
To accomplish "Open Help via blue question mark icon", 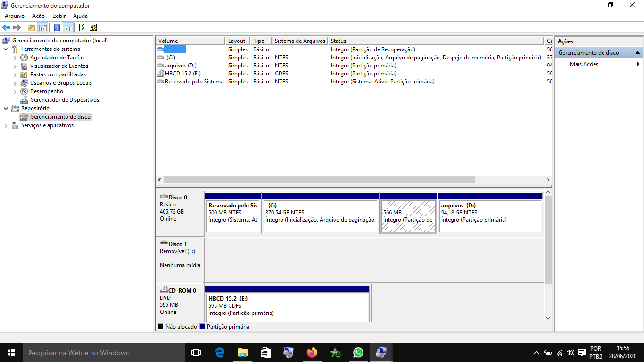I will pyautogui.click(x=57, y=27).
